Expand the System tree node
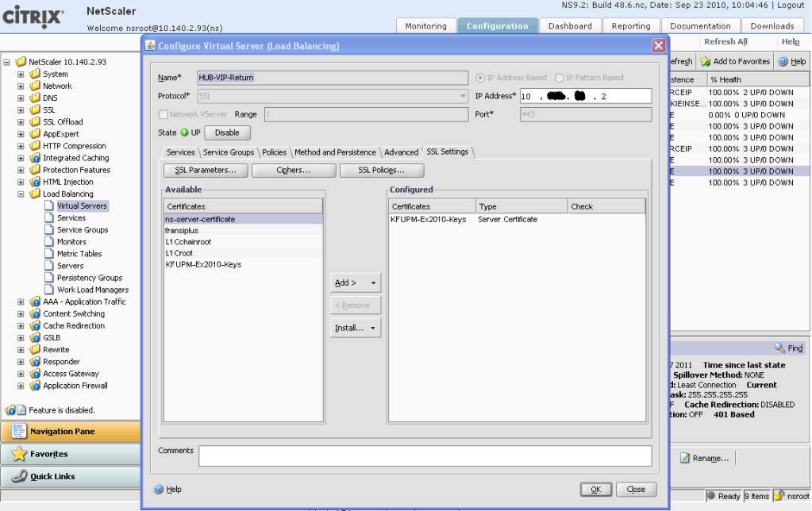Image resolution: width=812 pixels, height=511 pixels. tap(21, 74)
